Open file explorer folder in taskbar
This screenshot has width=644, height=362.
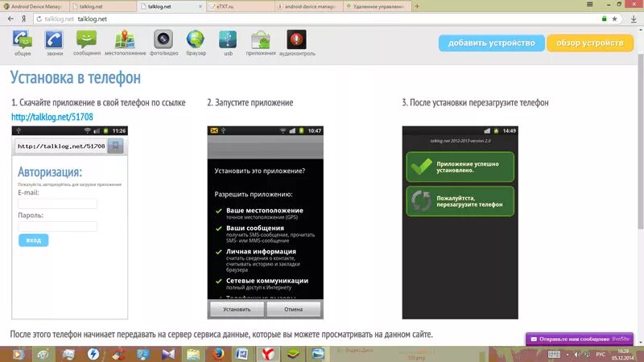click(x=192, y=354)
